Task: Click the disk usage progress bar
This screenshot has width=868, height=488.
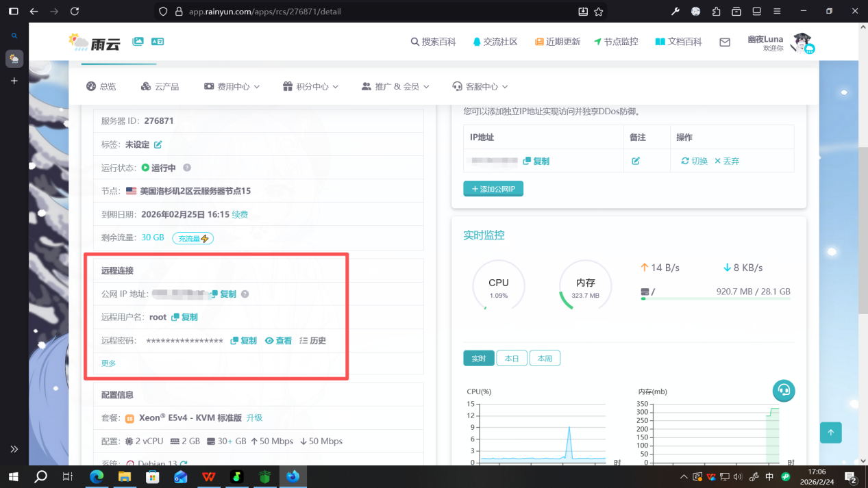Action: [x=715, y=299]
